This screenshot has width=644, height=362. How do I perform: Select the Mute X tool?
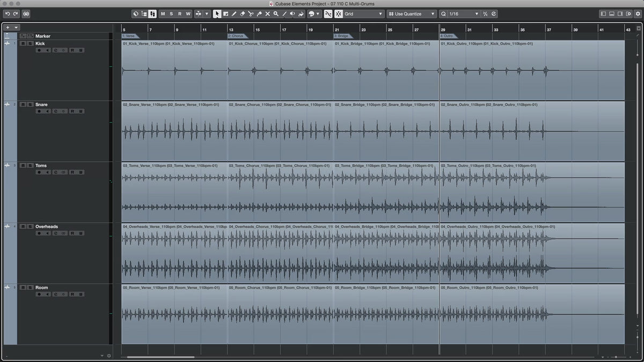[x=267, y=14]
